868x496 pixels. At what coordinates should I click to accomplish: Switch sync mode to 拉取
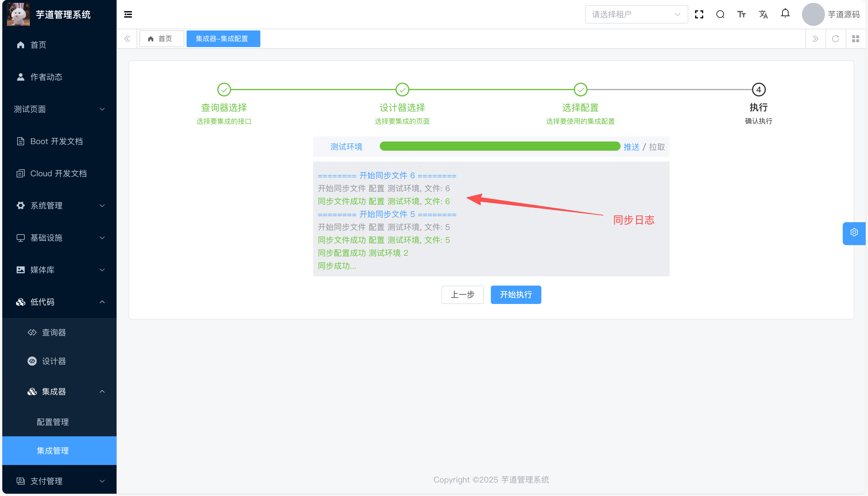pos(657,147)
